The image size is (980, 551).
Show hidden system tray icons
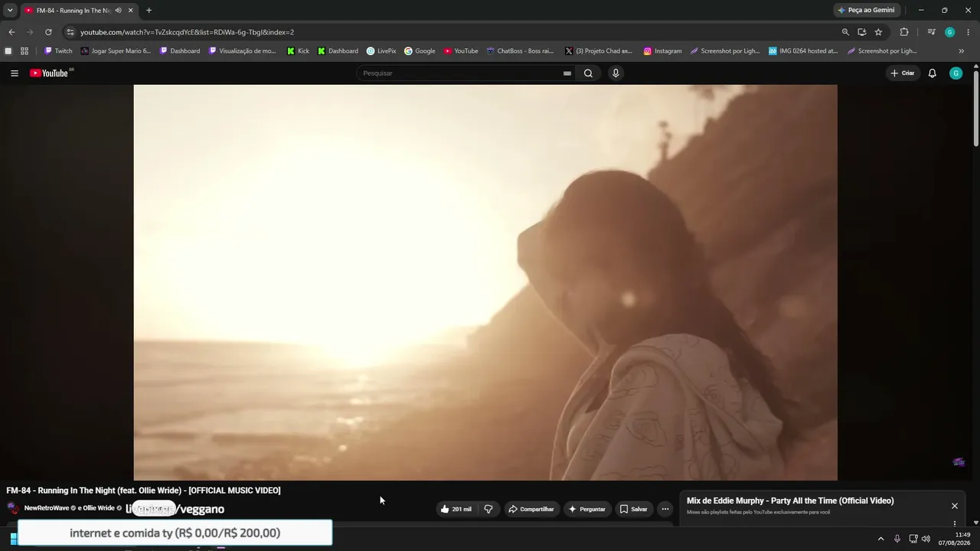[880, 539]
